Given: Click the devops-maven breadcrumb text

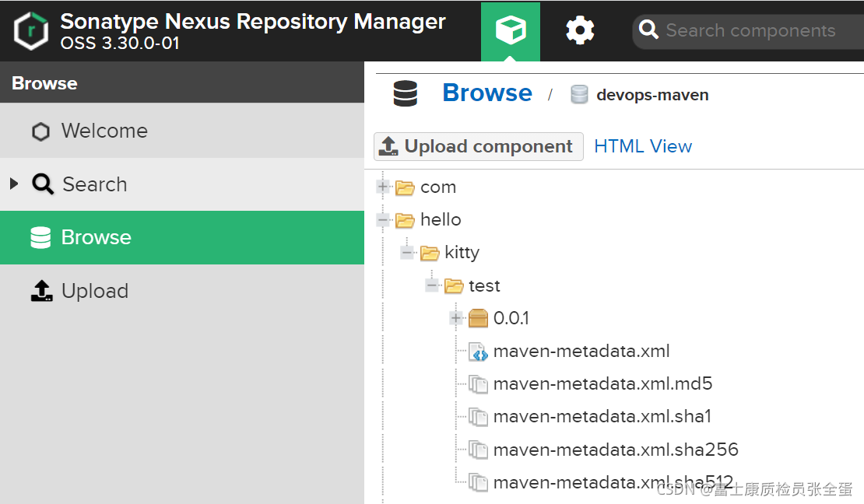Looking at the screenshot, I should pyautogui.click(x=652, y=95).
